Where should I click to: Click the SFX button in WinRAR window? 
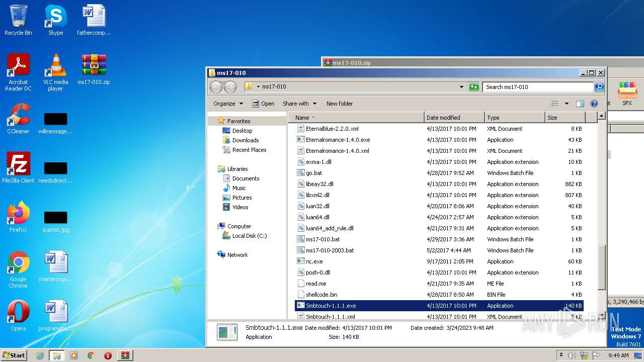point(627,95)
